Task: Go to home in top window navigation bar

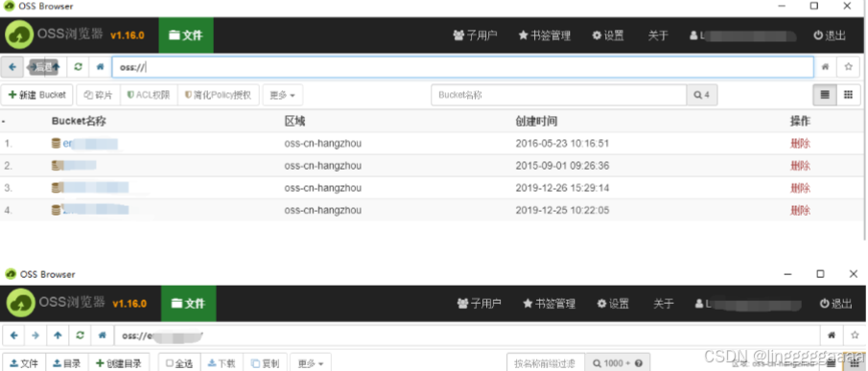Action: (x=100, y=67)
